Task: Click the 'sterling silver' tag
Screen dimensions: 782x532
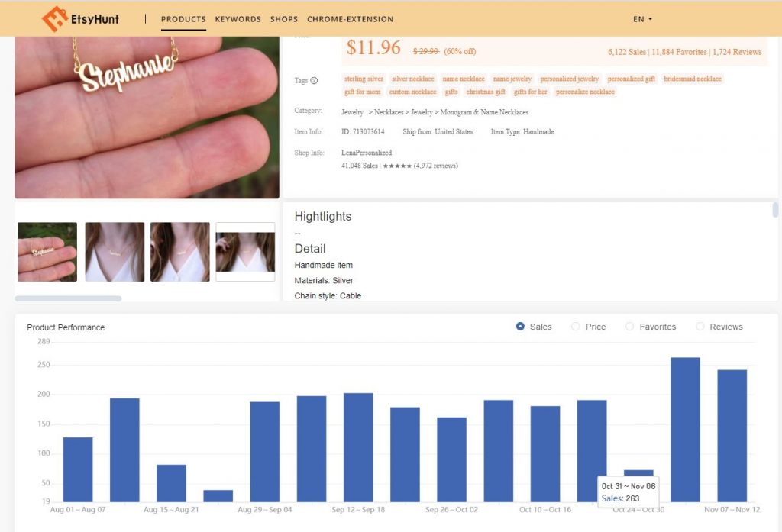Action: [x=364, y=79]
